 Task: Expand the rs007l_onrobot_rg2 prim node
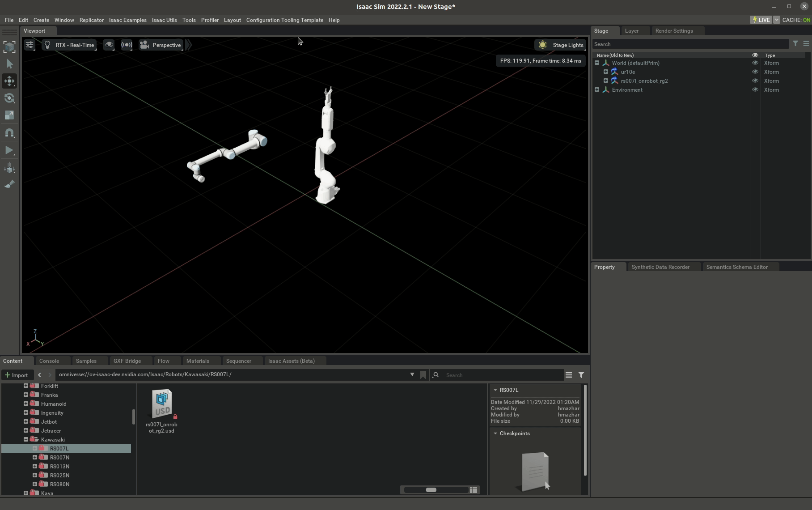(606, 81)
